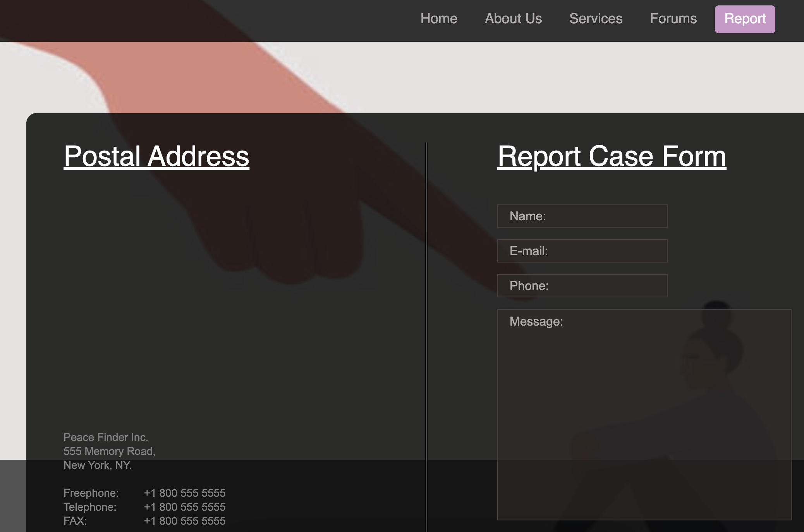Select the Phone input box
The width and height of the screenshot is (804, 532).
(x=582, y=286)
